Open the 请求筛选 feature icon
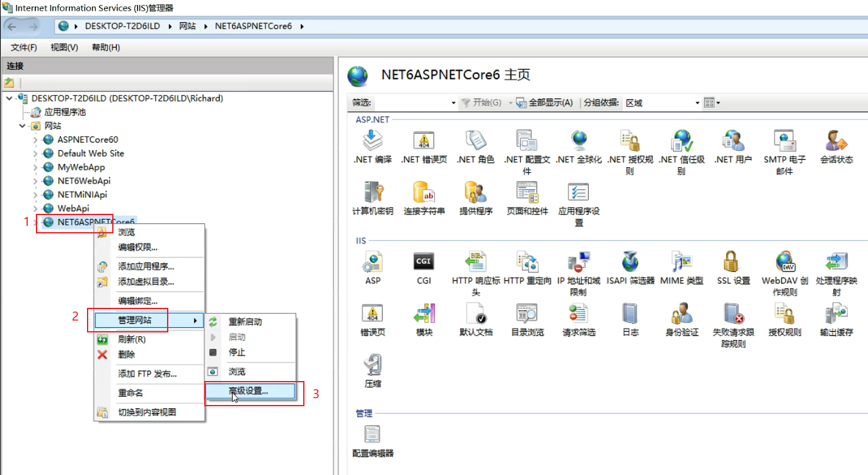 (x=578, y=313)
